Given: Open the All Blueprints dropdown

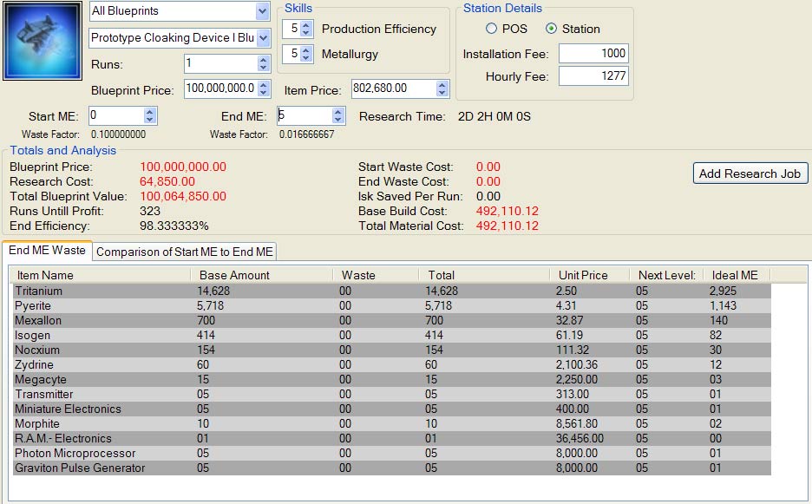Looking at the screenshot, I should pyautogui.click(x=263, y=11).
